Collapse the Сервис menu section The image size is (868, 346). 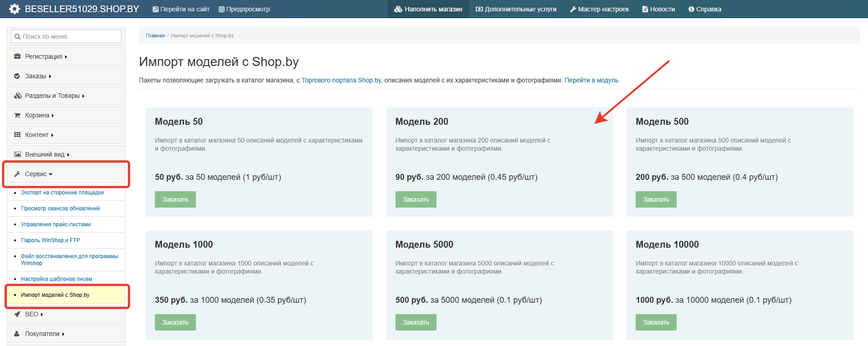coord(39,174)
